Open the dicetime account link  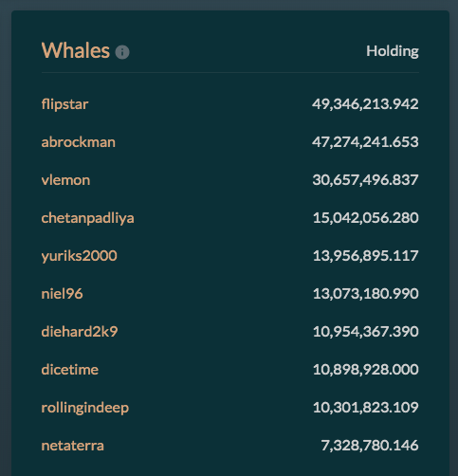70,370
